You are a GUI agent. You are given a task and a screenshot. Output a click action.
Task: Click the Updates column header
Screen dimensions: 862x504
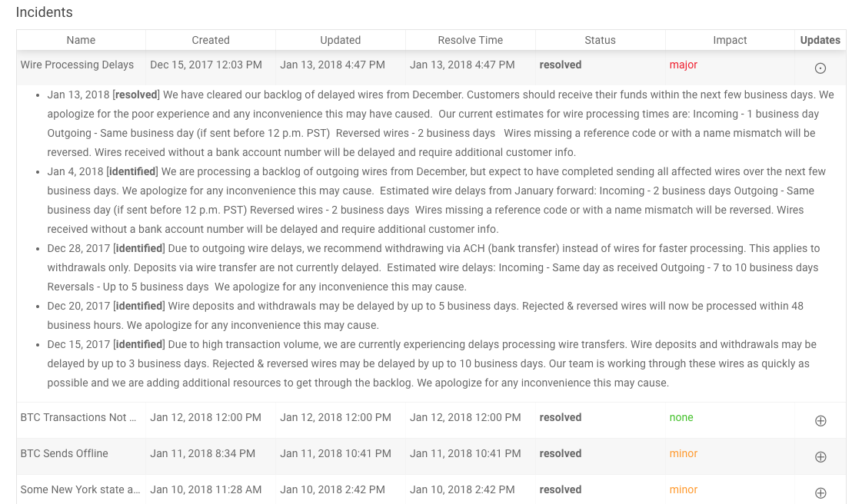click(820, 40)
